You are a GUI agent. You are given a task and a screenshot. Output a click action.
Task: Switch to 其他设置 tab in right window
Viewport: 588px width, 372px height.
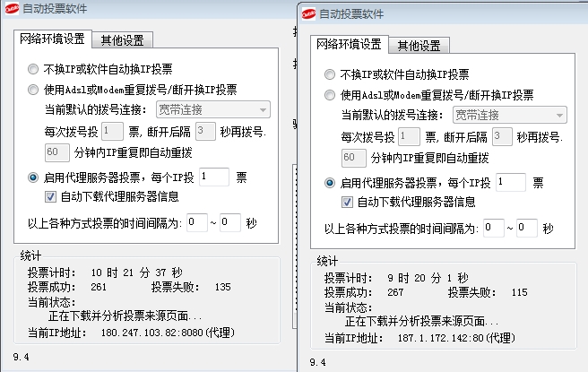(x=419, y=46)
